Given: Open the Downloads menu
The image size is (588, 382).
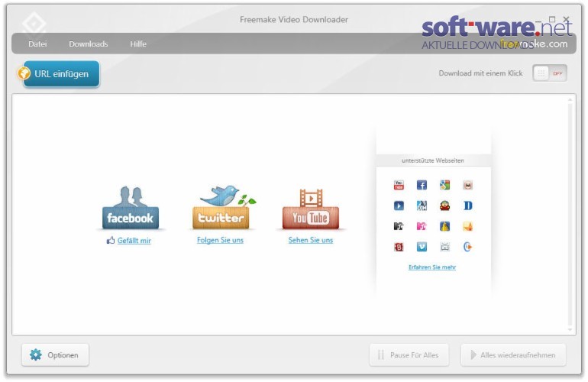Looking at the screenshot, I should coord(88,44).
